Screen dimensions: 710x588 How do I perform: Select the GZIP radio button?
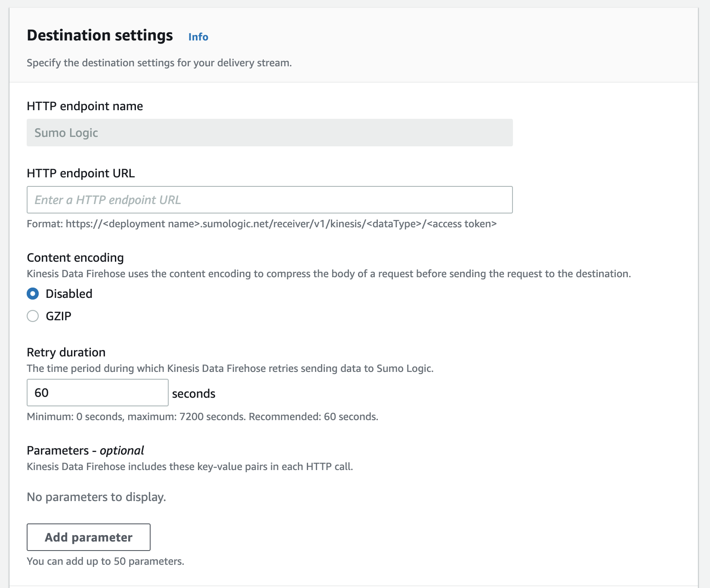point(33,316)
